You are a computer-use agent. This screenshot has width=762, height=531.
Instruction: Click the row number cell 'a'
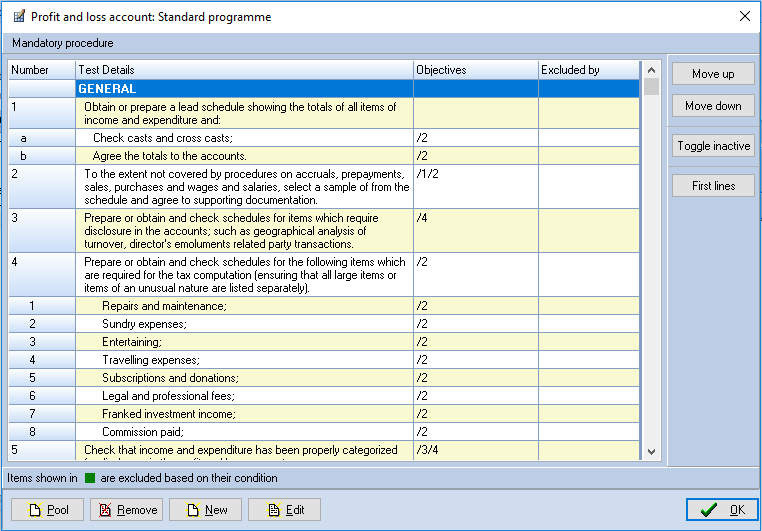42,138
